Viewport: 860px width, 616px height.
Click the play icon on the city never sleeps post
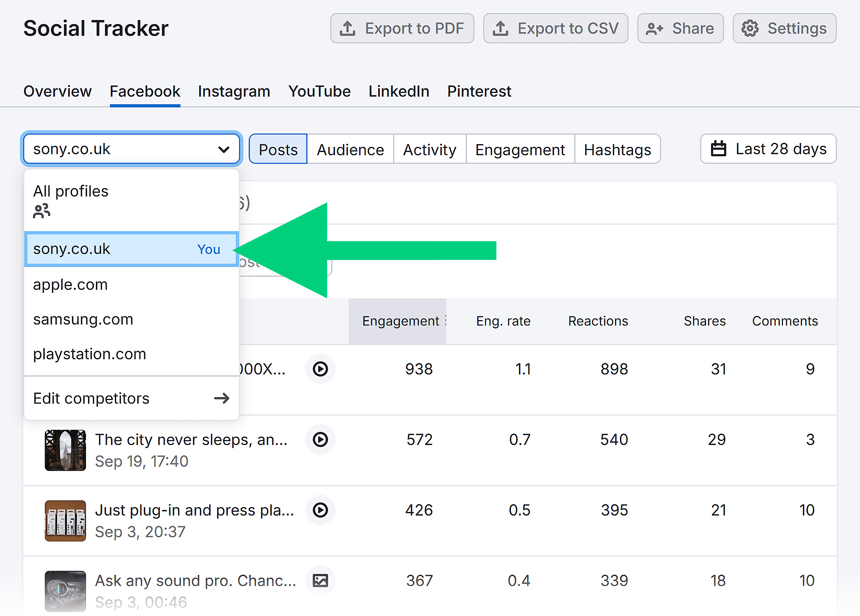point(320,439)
